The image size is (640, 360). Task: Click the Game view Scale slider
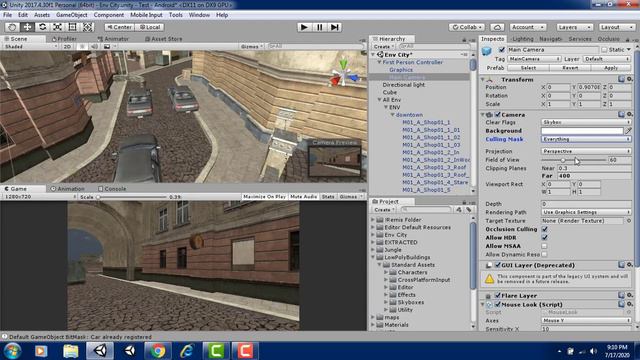click(x=132, y=197)
